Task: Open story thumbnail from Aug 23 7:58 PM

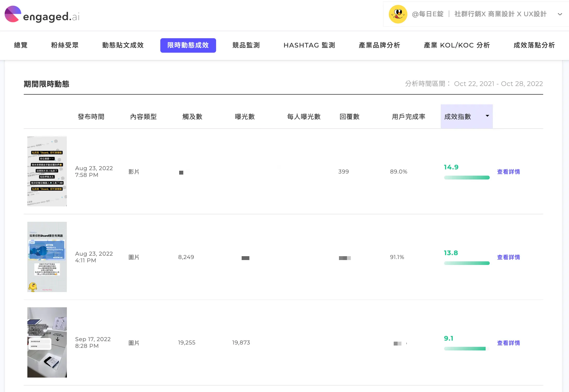Action: pyautogui.click(x=47, y=171)
